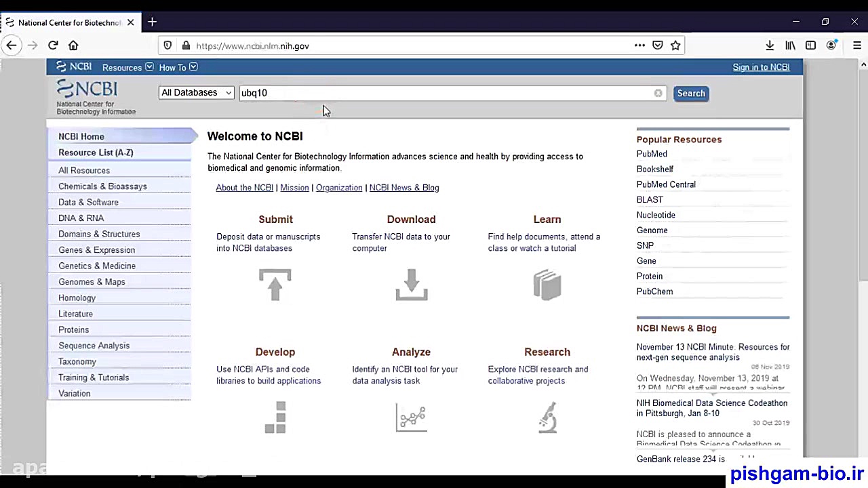Open PubChem in Popular Resources
This screenshot has height=488, width=868.
[x=654, y=291]
